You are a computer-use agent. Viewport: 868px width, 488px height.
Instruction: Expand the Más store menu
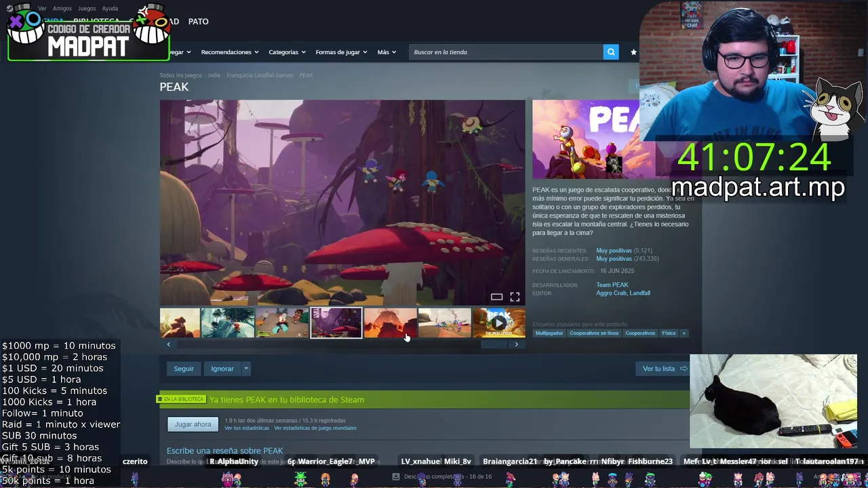click(x=387, y=52)
